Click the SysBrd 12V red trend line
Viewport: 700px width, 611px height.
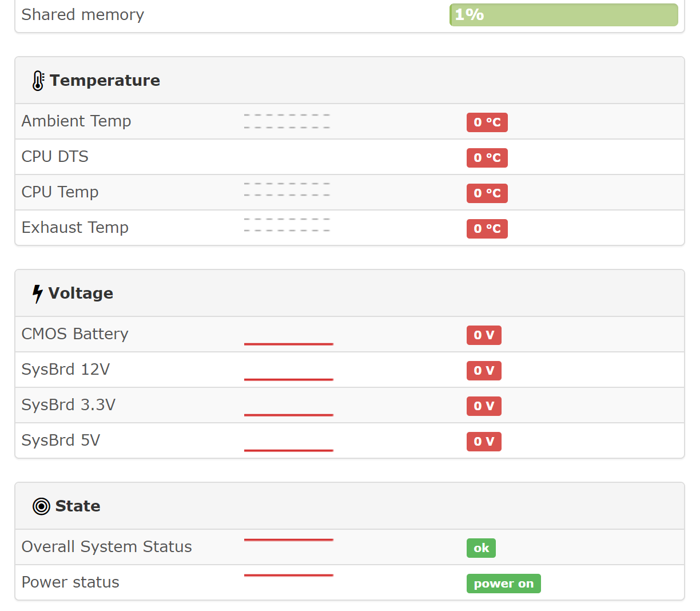coord(289,378)
